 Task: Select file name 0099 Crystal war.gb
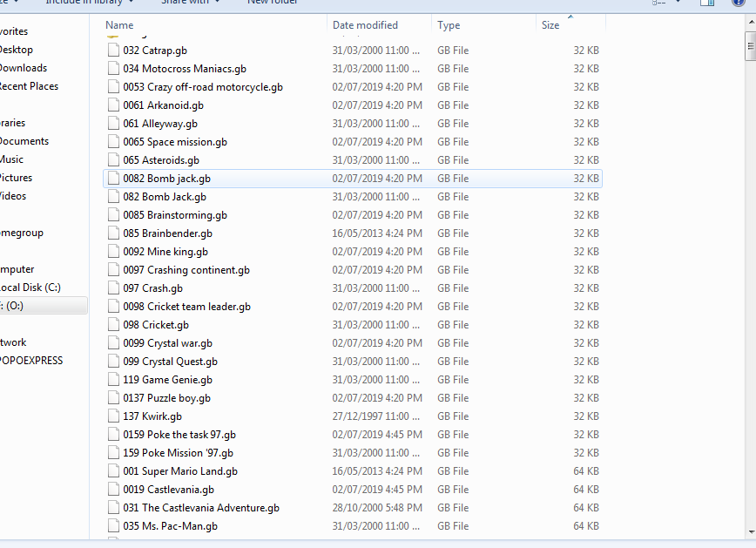coord(167,343)
